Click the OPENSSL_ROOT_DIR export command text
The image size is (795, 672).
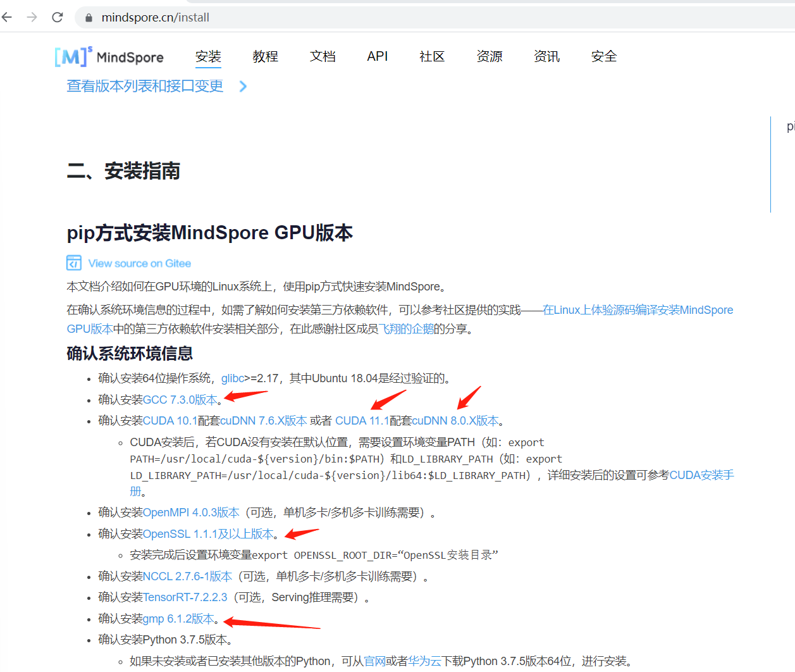coord(375,555)
